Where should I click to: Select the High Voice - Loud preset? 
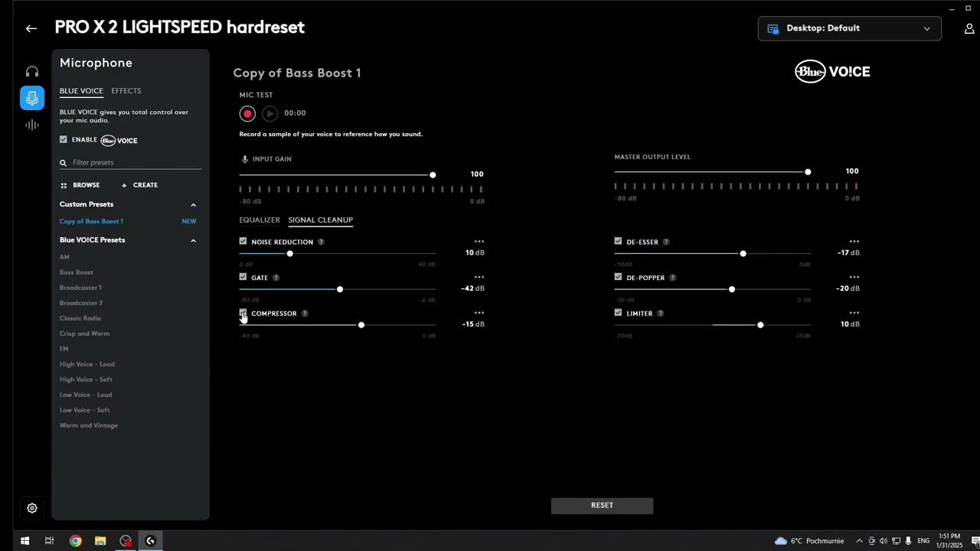point(87,364)
